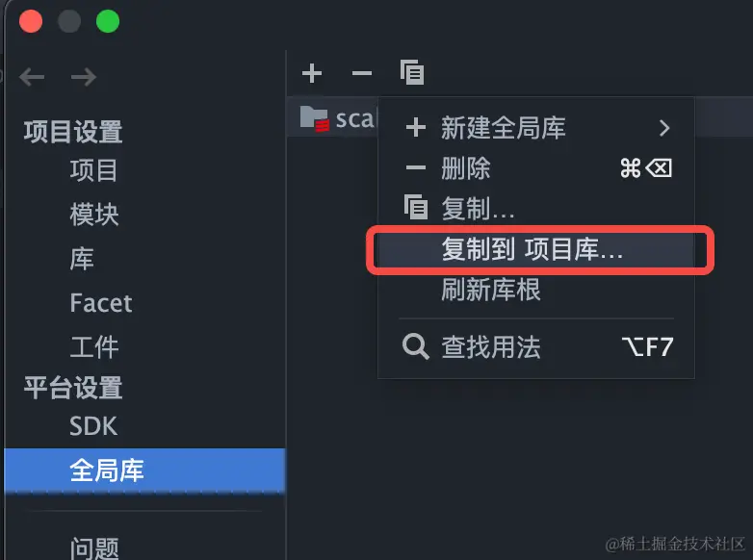This screenshot has height=560, width=753.
Task: Select 库 in the sidebar
Action: (x=82, y=259)
